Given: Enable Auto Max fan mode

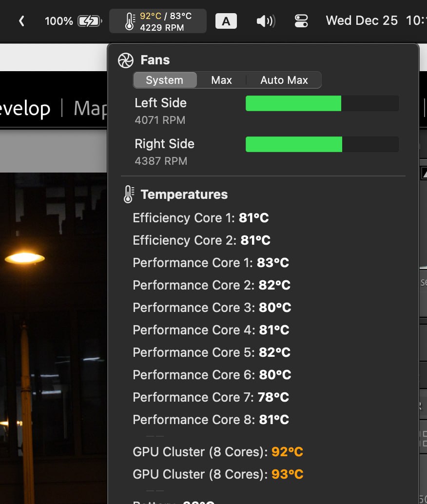Looking at the screenshot, I should (284, 80).
